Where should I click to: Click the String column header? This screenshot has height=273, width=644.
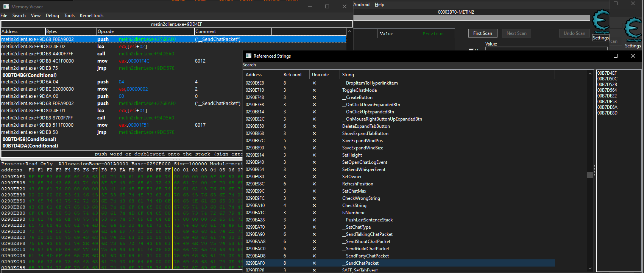pos(447,75)
